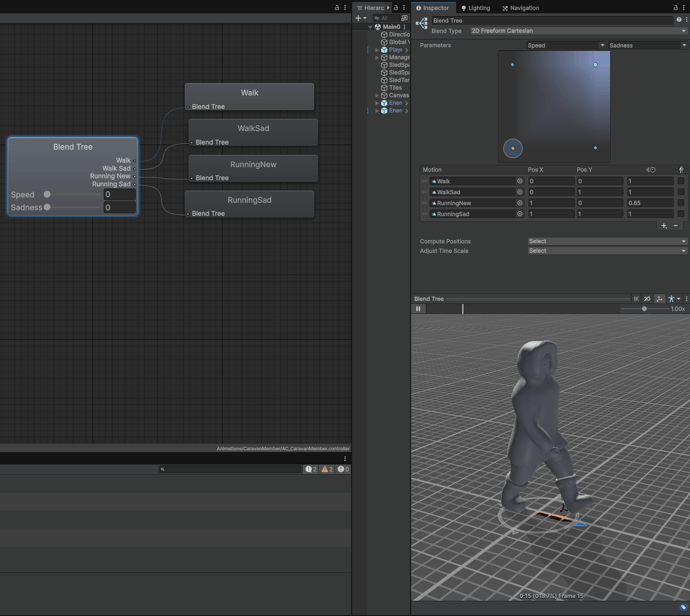This screenshot has width=690, height=616.
Task: Switch to the Navigation tab
Action: pyautogui.click(x=520, y=8)
